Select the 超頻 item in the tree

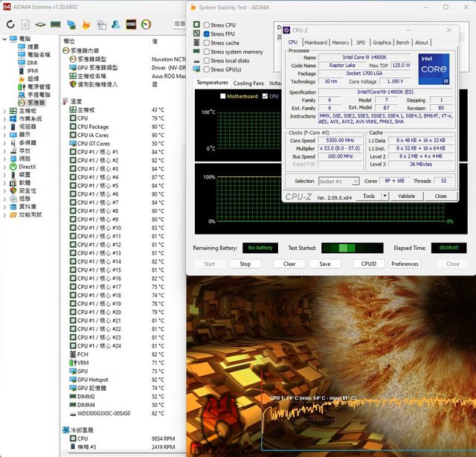coord(33,78)
